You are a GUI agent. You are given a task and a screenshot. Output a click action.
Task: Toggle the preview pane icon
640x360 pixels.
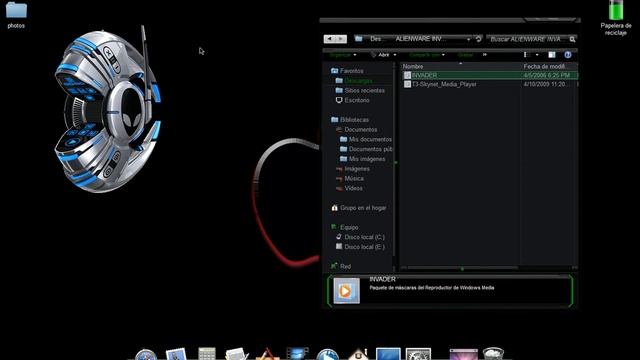click(552, 55)
